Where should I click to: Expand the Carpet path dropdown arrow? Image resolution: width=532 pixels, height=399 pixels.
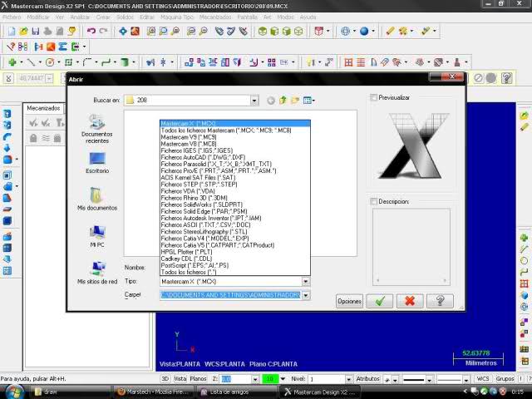306,295
